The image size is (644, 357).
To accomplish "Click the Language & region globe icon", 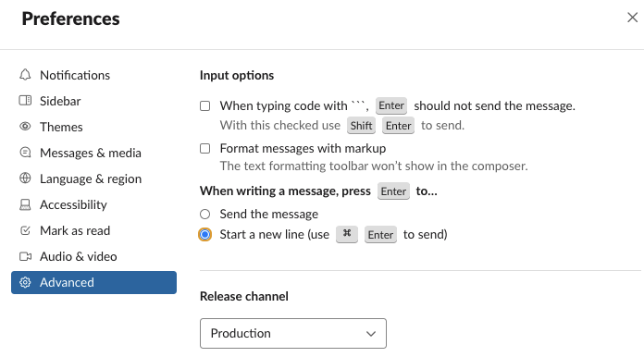I will (x=25, y=178).
